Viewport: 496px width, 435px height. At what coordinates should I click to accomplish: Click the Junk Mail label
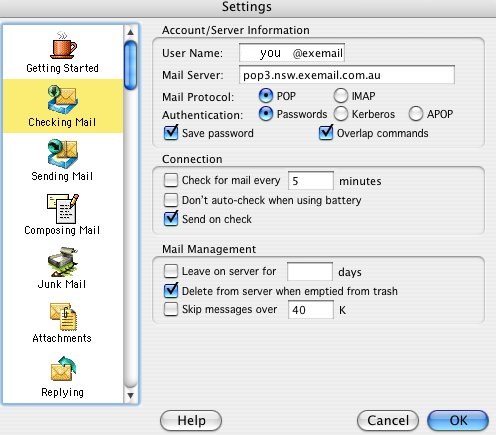62,284
